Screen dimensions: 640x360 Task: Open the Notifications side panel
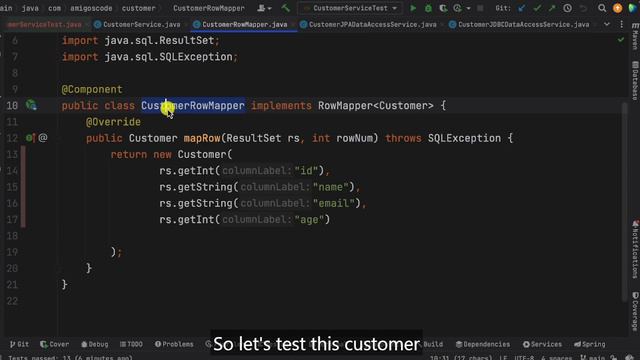(x=635, y=249)
